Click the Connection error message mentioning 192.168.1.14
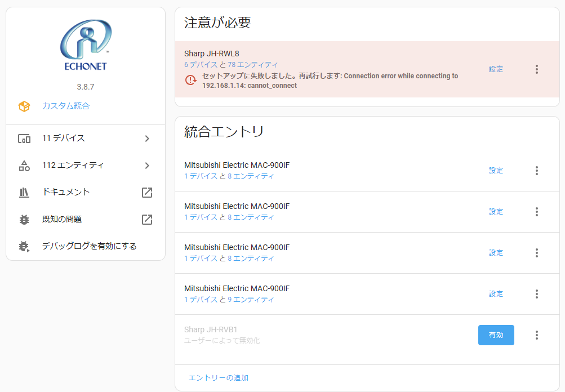Viewport: 565px width, 392px height. point(330,81)
